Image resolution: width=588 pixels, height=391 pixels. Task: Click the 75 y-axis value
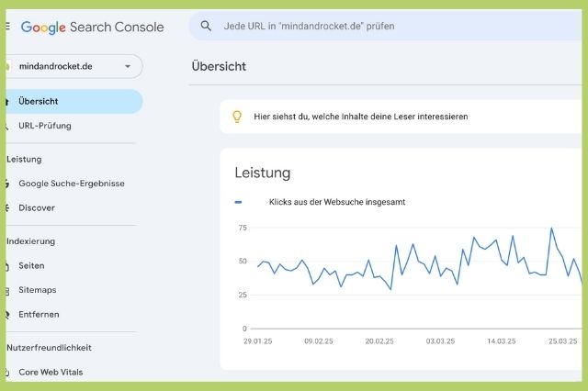(243, 228)
